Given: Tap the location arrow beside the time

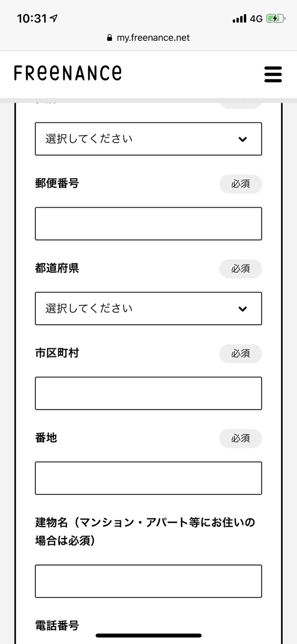Looking at the screenshot, I should pyautogui.click(x=54, y=18).
